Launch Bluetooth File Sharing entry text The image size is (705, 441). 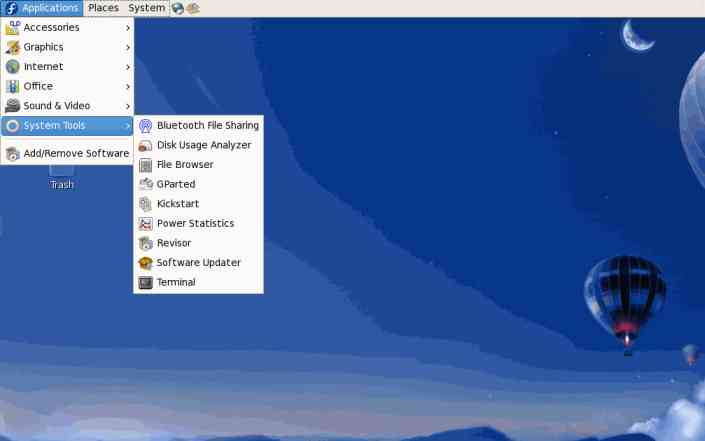point(208,125)
